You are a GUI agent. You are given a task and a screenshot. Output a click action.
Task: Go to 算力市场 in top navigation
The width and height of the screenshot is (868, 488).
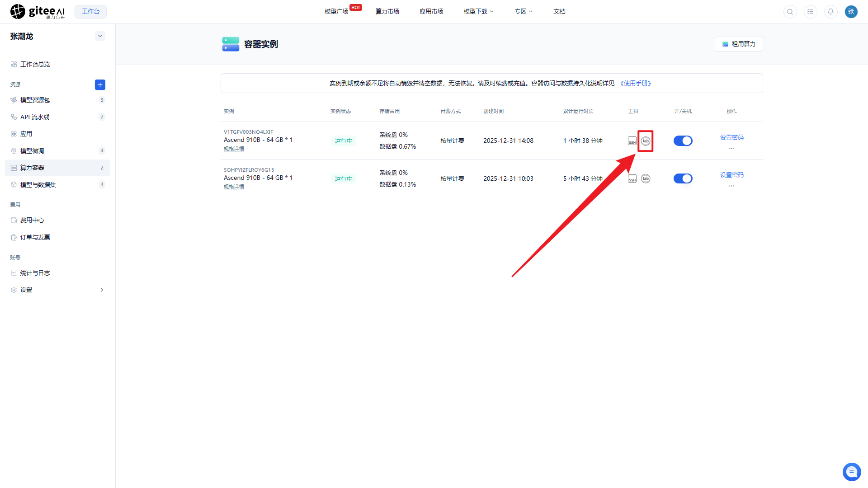click(x=387, y=11)
